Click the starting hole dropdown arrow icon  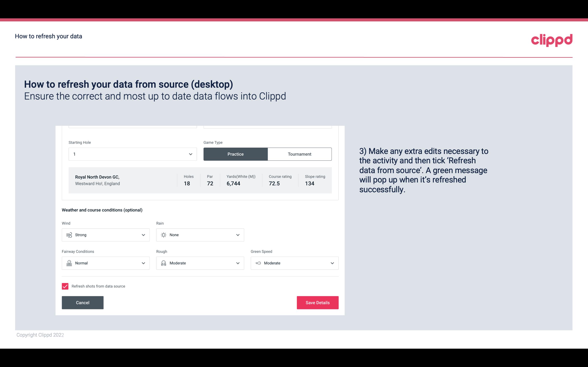[x=190, y=154]
